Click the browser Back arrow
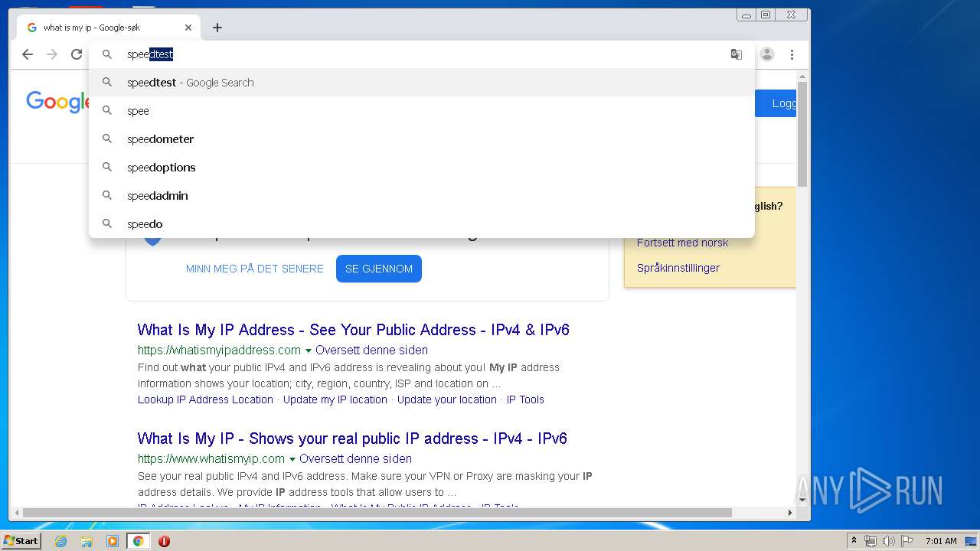The image size is (980, 551). coord(28,54)
